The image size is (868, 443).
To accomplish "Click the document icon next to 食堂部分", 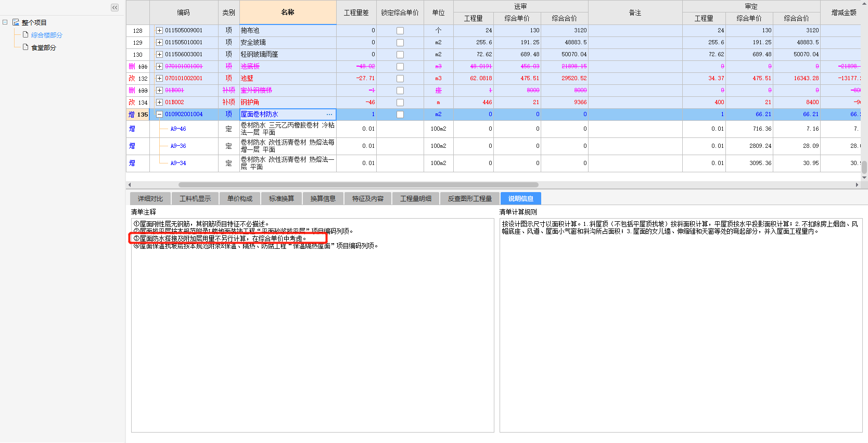I will 25,47.
